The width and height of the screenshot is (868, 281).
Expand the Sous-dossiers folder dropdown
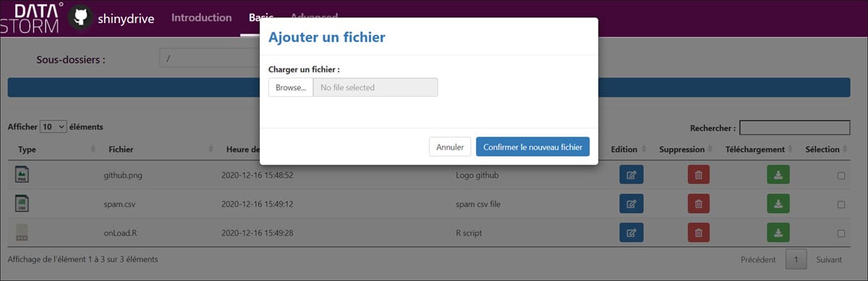click(x=210, y=59)
